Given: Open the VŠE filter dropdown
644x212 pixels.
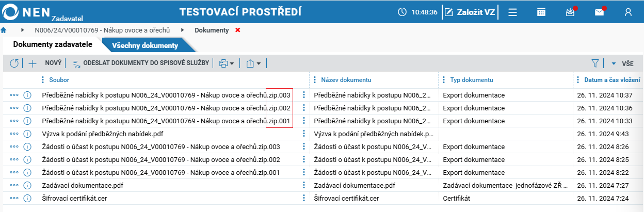Looking at the screenshot, I should (622, 63).
